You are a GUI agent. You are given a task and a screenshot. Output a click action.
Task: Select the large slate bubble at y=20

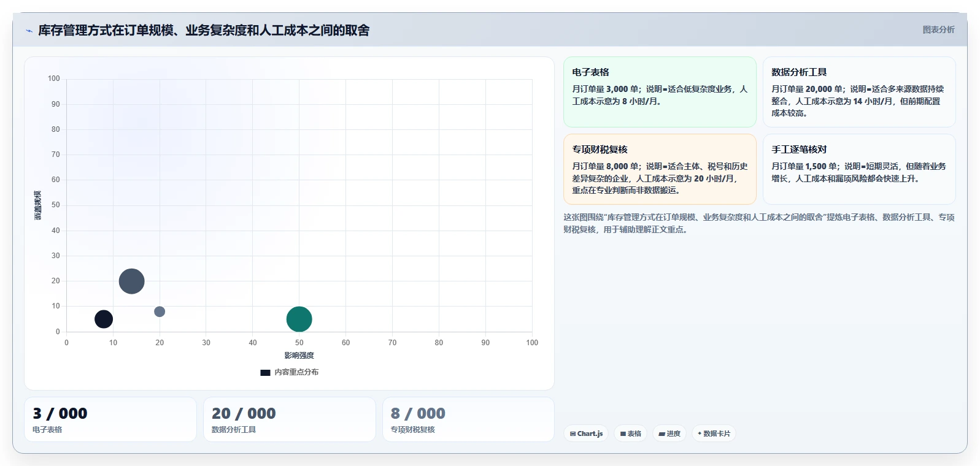[x=131, y=281]
